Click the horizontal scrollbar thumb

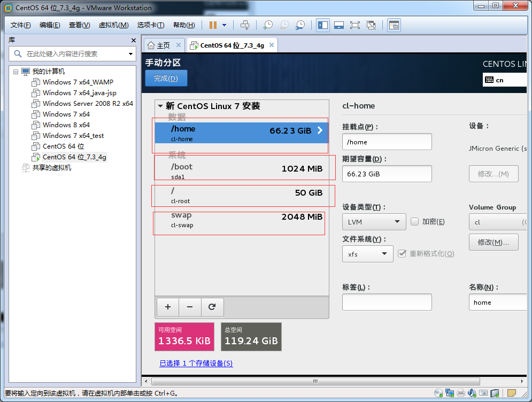click(x=315, y=381)
